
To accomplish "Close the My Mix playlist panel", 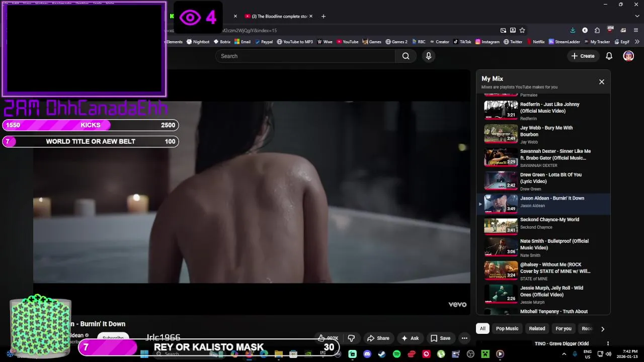I will click(601, 81).
